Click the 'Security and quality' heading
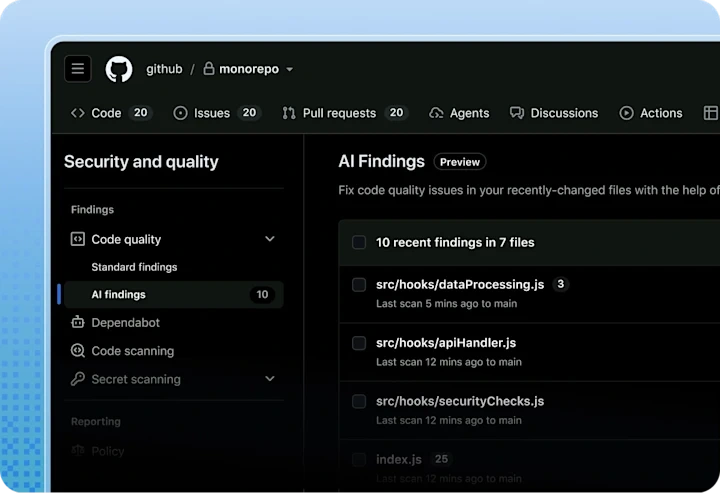 point(141,162)
